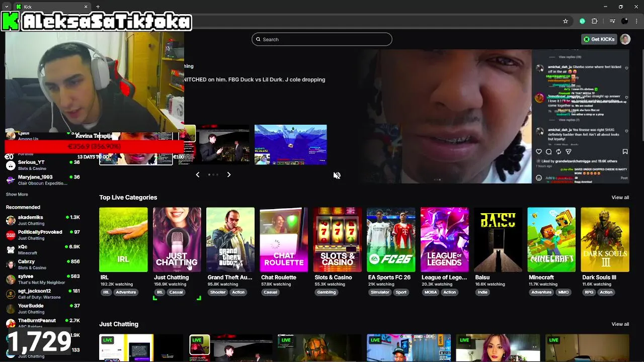Select the Sport tag
644x362 pixels.
(401, 292)
